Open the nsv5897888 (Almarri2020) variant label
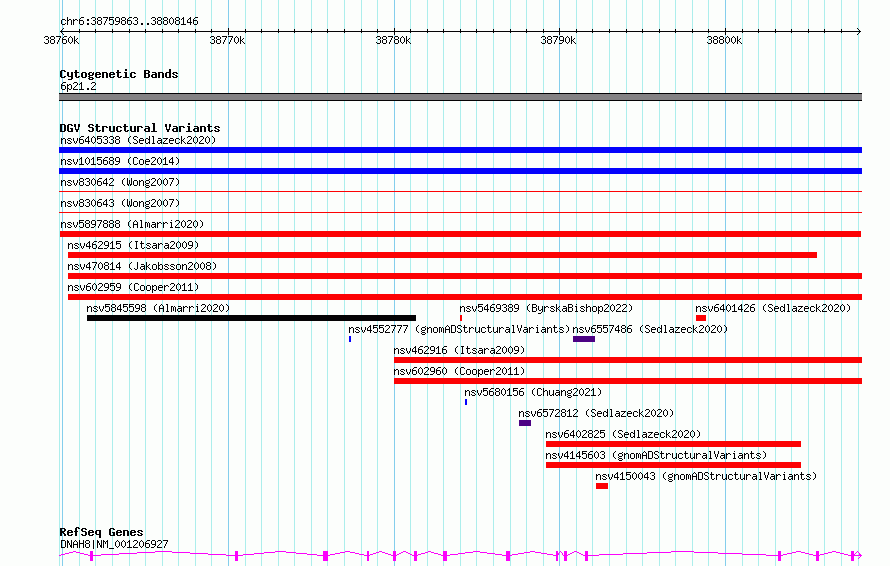The width and height of the screenshot is (890, 566). [132, 224]
